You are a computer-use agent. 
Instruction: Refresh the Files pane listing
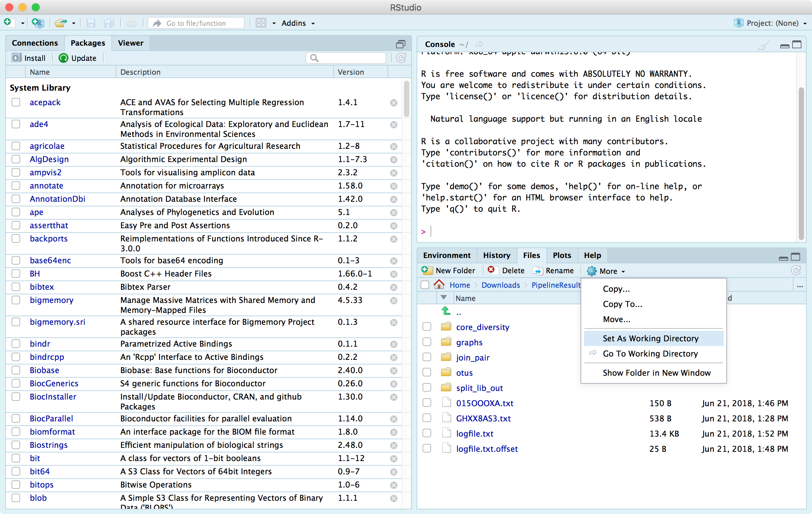click(x=796, y=270)
